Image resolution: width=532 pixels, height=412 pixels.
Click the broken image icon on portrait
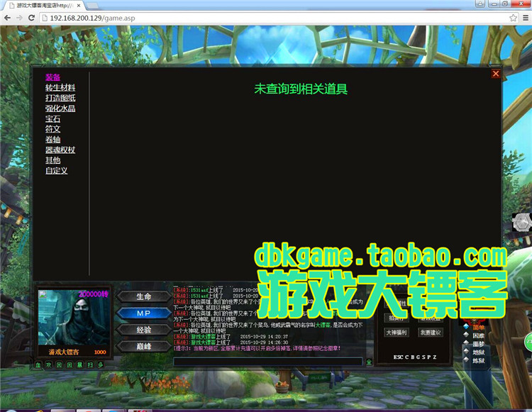43,294
